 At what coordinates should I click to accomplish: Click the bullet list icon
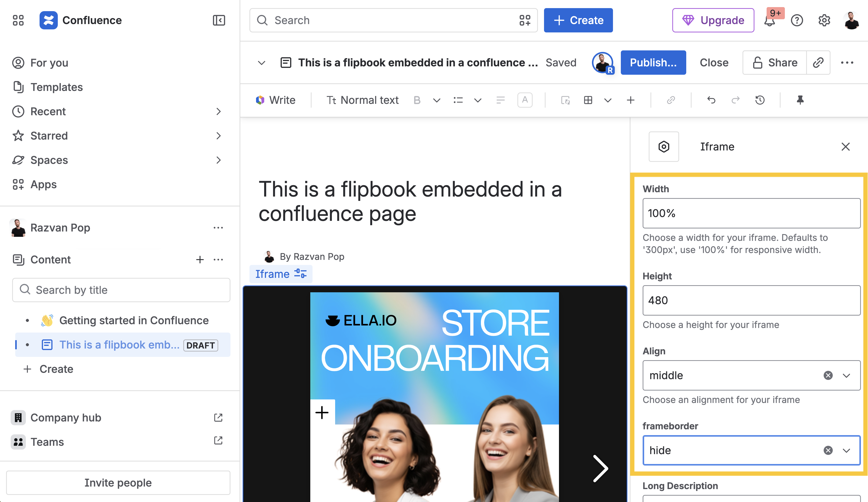coord(458,100)
